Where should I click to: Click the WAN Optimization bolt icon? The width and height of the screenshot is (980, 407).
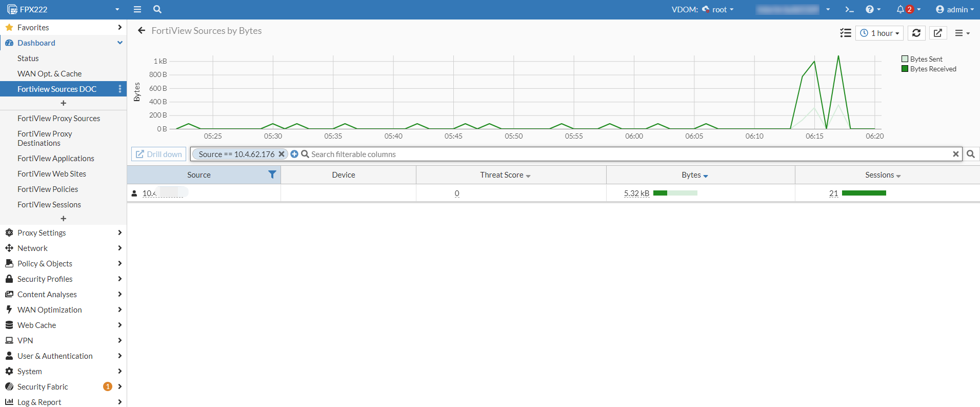click(9, 309)
